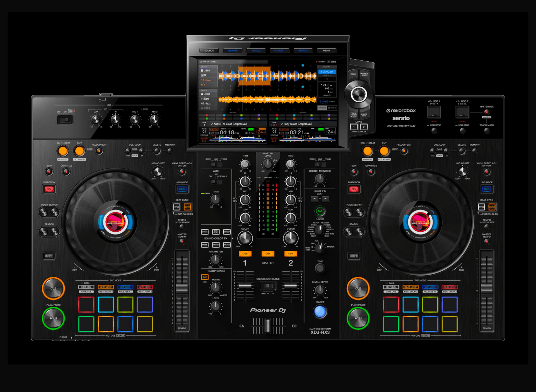Image resolution: width=536 pixels, height=392 pixels.
Task: Tap the green TAP beat FX button
Action: pos(320,211)
